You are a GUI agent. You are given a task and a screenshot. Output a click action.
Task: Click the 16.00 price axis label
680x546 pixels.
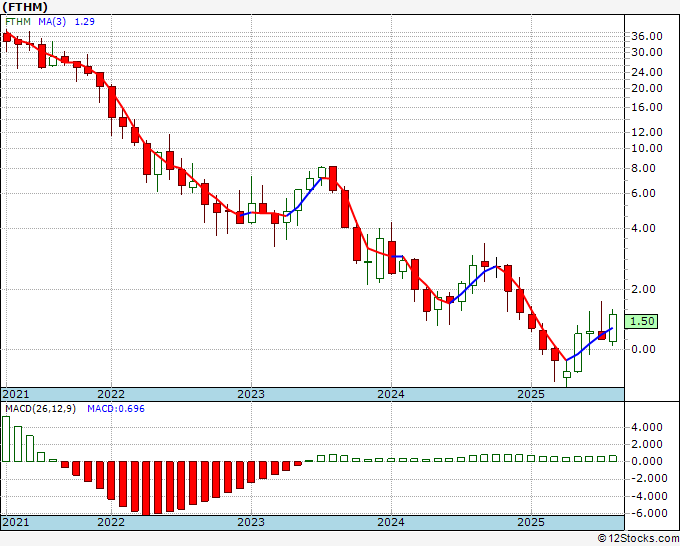coord(647,108)
